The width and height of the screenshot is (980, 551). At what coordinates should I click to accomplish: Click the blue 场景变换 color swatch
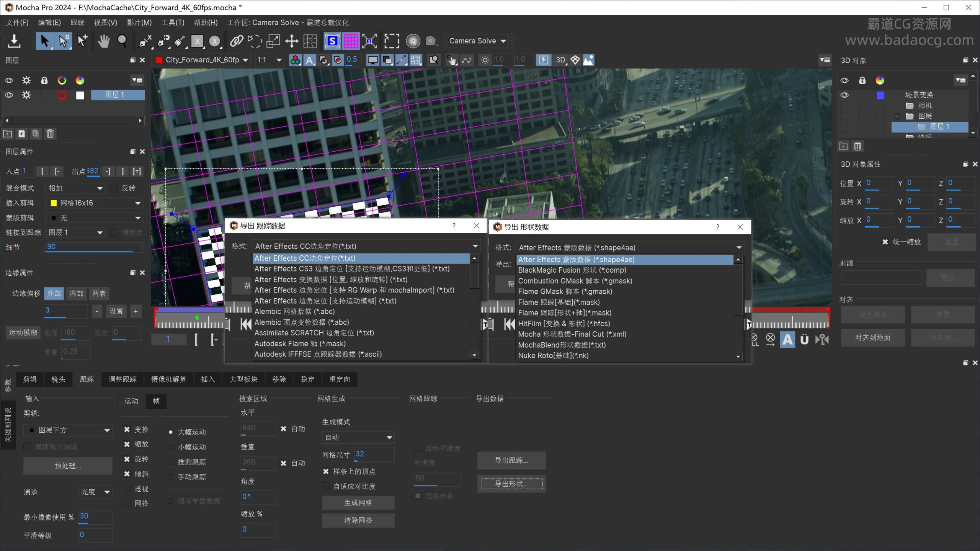tap(880, 95)
